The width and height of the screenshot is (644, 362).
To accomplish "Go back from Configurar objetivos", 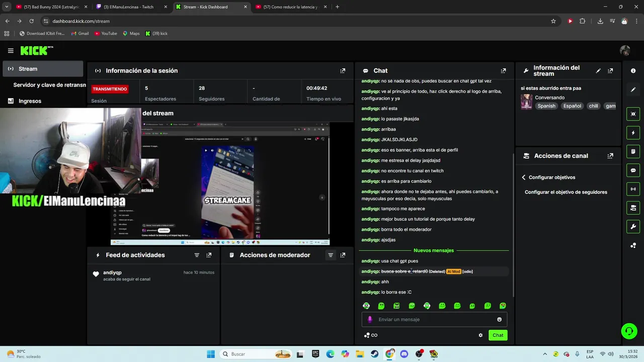I will [x=524, y=177].
